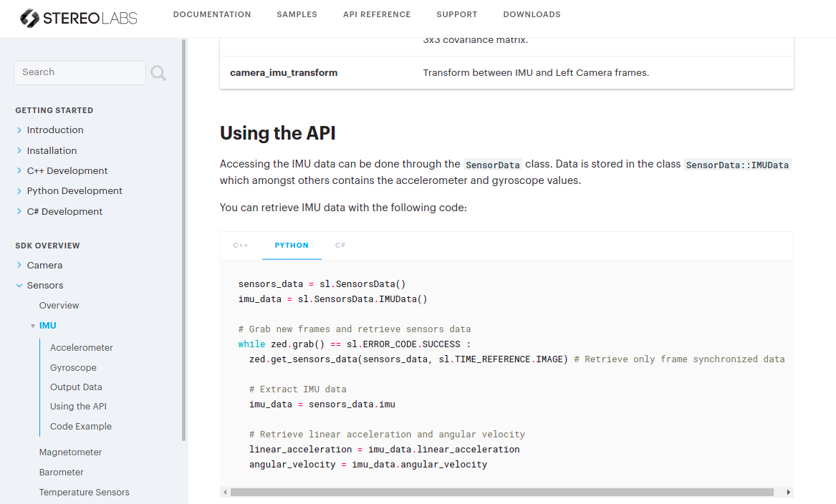Screen dimensions: 836x504
Task: Collapse the Sensors section
Action: click(x=19, y=285)
